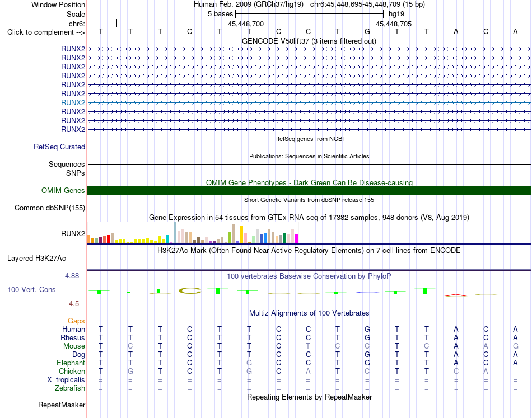Open the GENCODE V50lift37 track title
This screenshot has width=532, height=418.
point(309,41)
